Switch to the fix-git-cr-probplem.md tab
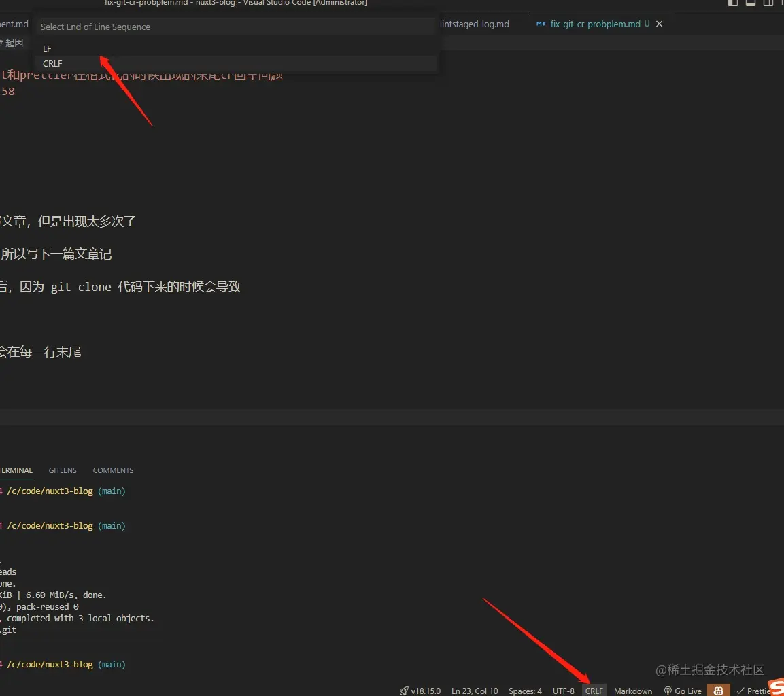Viewport: 784px width, 696px height. pyautogui.click(x=595, y=24)
